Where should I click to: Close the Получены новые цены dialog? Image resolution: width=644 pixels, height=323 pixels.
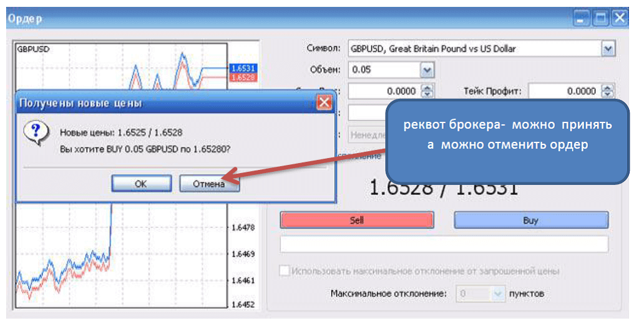[323, 102]
